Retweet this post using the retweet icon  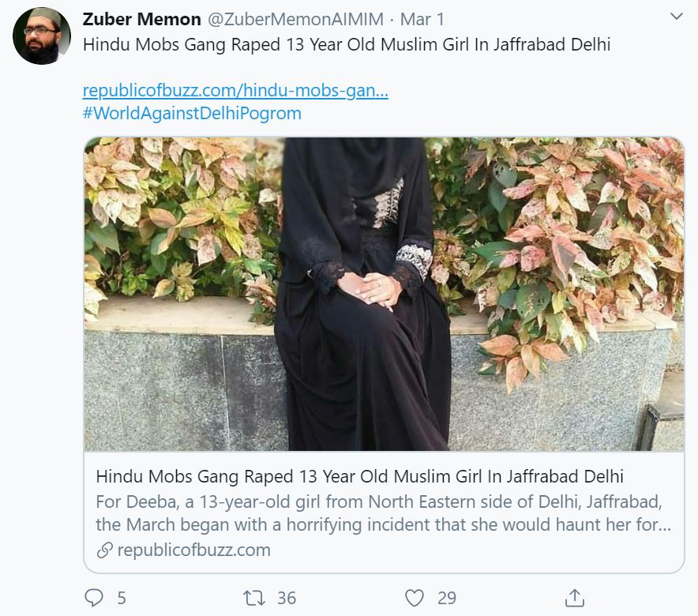(x=254, y=598)
